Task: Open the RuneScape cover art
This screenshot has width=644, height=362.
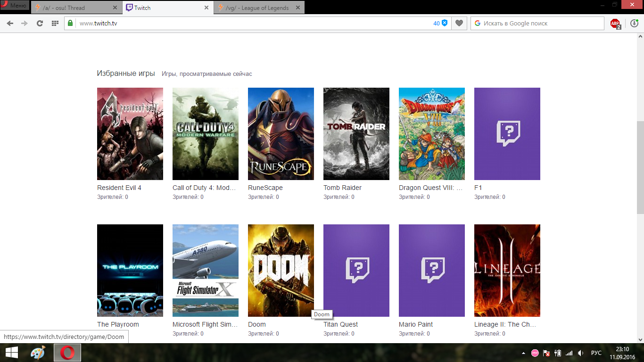Action: click(281, 134)
